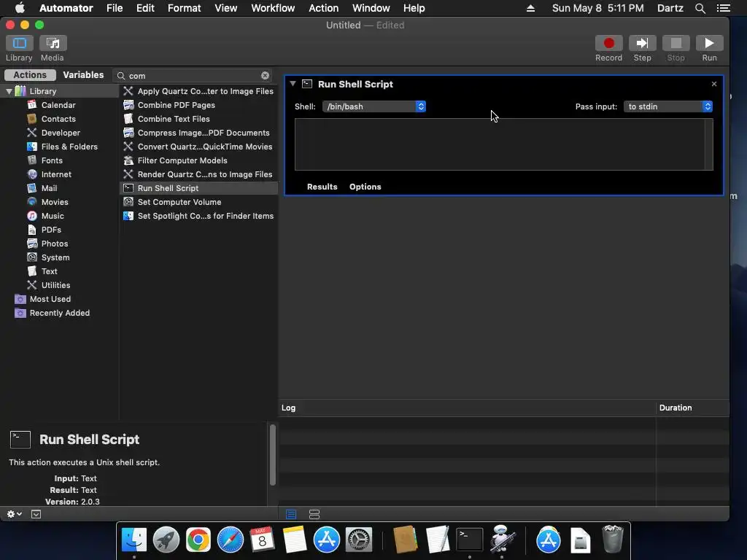This screenshot has width=747, height=560.
Task: Show the variables list view at bottom
Action: [x=314, y=514]
